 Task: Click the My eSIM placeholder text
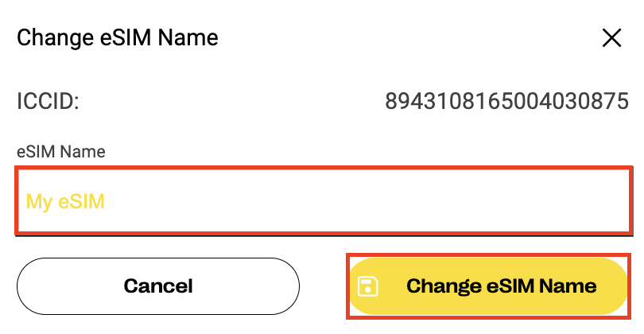click(65, 201)
